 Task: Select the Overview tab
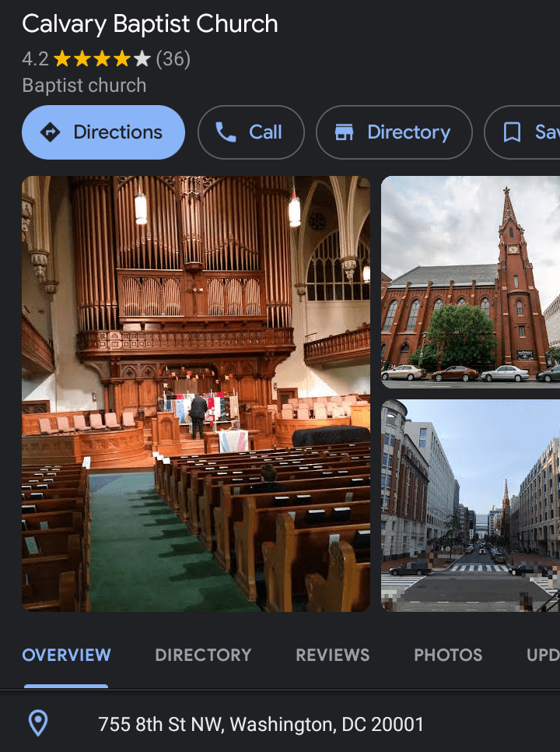[66, 655]
